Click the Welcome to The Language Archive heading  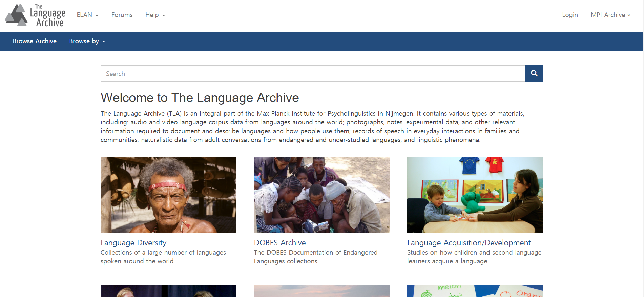coord(200,98)
